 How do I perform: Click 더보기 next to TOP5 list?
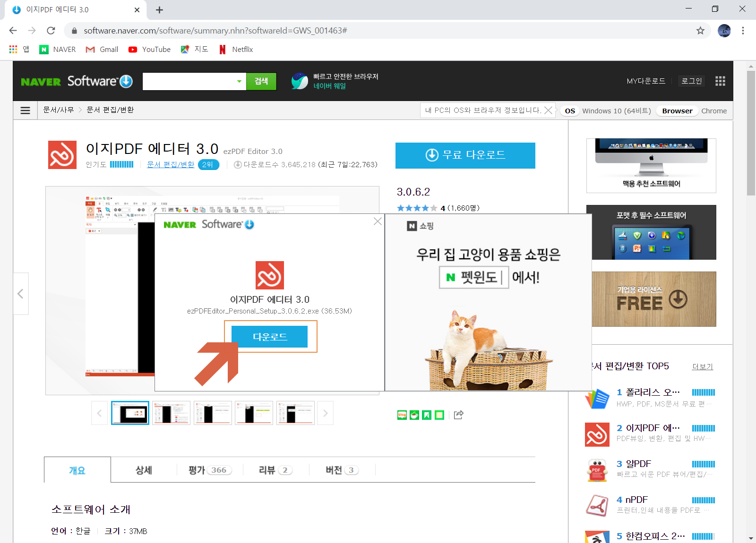(x=703, y=366)
